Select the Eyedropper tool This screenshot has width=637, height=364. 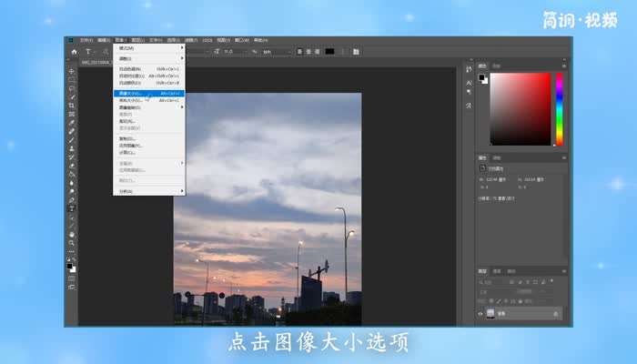point(72,123)
